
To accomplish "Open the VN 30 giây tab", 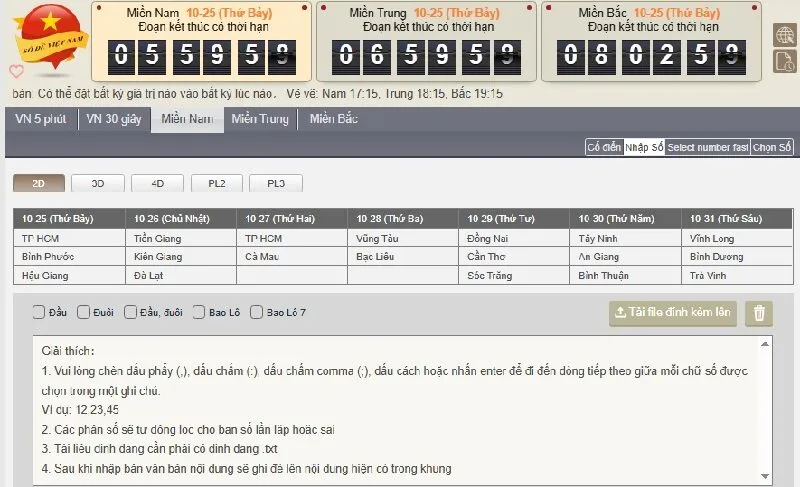I will (x=113, y=119).
